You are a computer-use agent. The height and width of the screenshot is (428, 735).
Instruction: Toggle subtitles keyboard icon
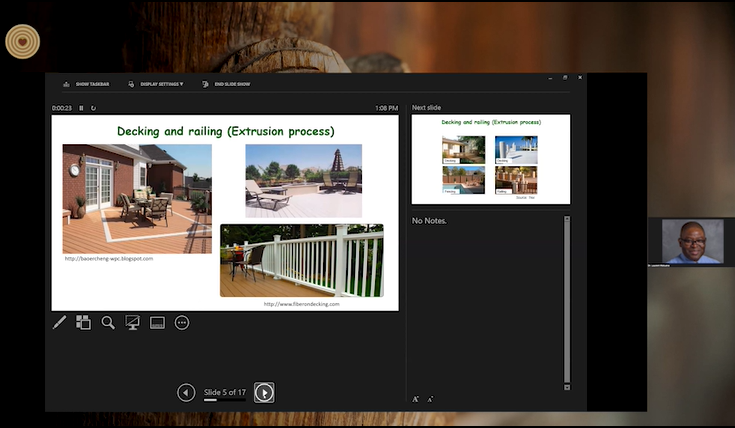[157, 323]
